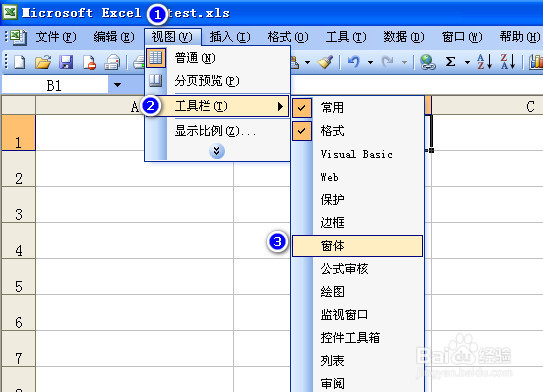543x392 pixels.
Task: Open the AutoSum functions dropdown arrow
Action: pos(467,63)
